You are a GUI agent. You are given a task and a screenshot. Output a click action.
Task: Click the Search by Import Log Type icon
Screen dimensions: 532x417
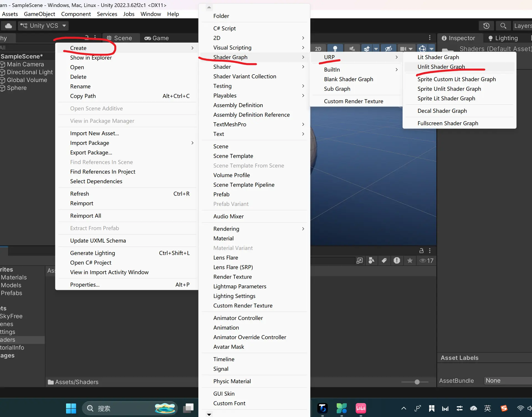(397, 261)
